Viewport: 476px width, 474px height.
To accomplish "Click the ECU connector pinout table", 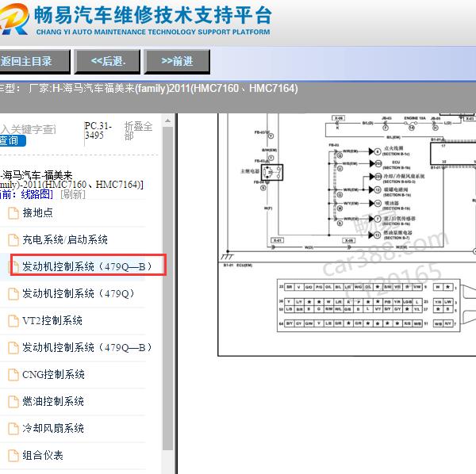I will (x=369, y=305).
